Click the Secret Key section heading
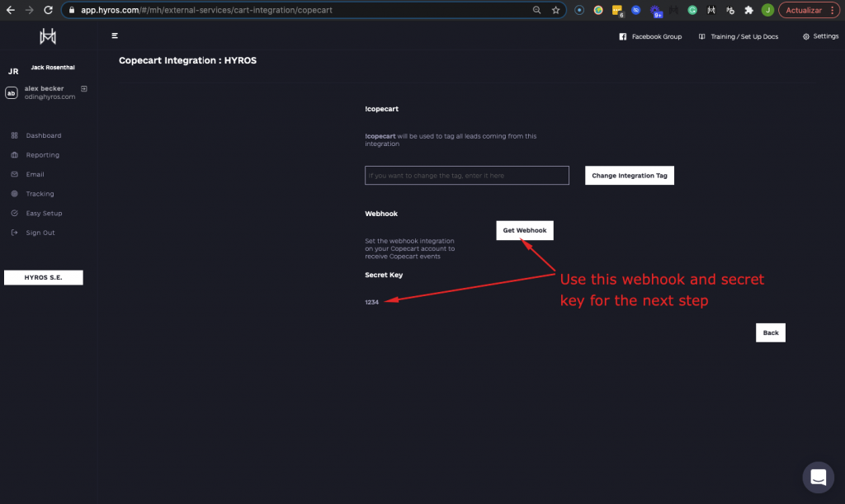Screen dimensions: 845x504 (384, 276)
